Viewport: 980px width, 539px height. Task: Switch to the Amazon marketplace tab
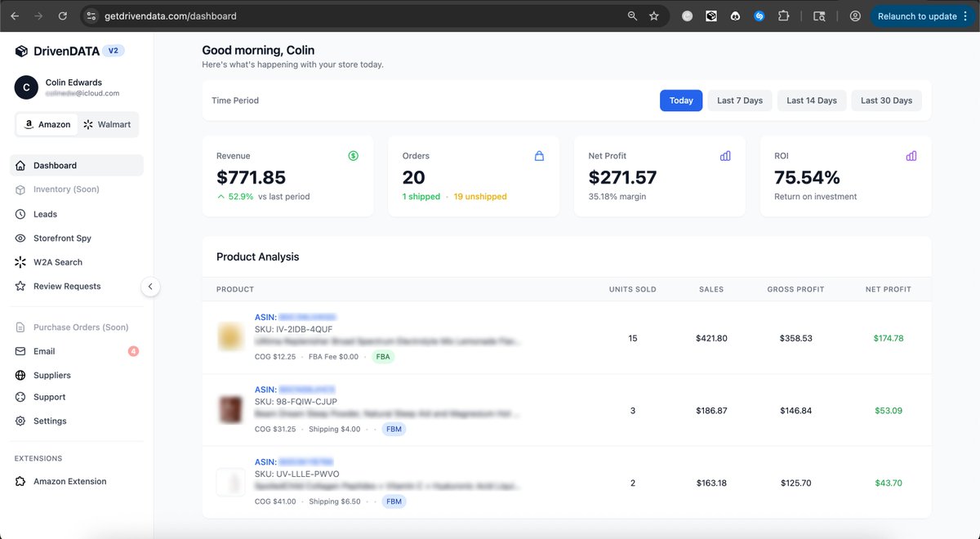tap(47, 124)
